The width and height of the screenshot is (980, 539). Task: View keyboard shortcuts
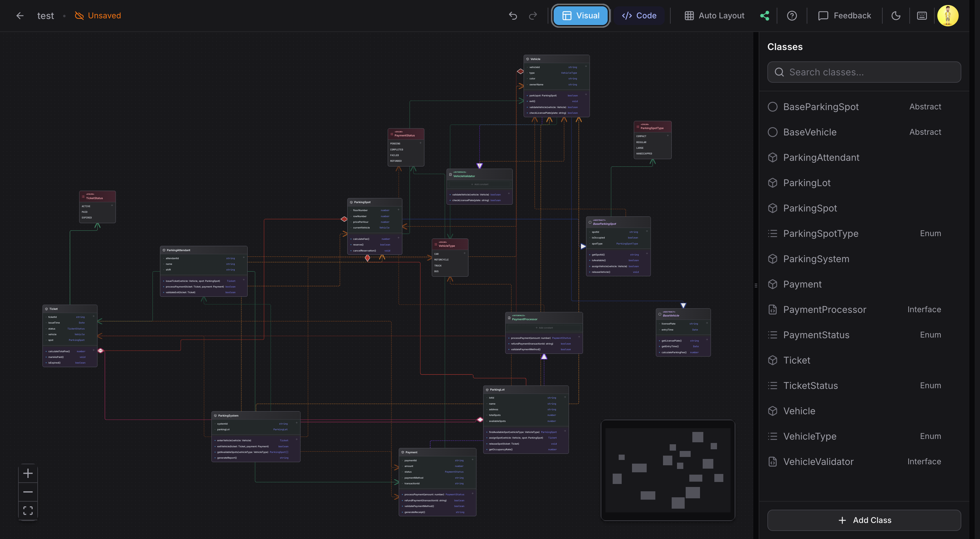[922, 16]
